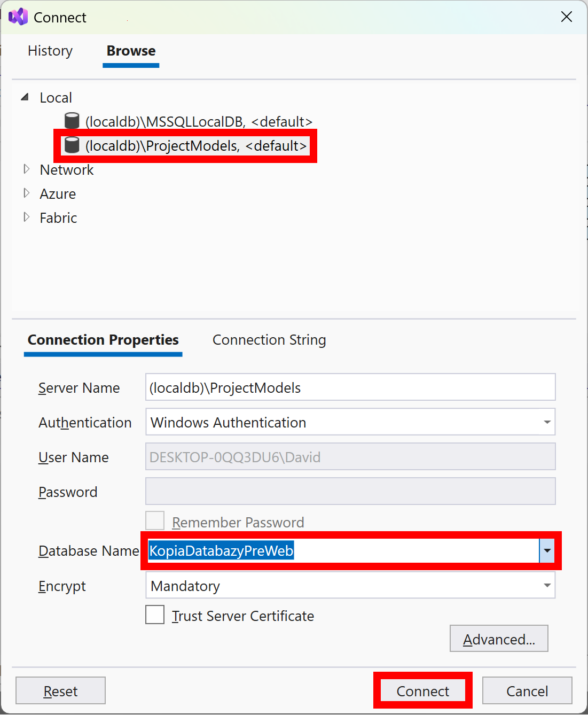Viewport: 588px width, 715px height.
Task: Close the Connect dialog window
Action: coord(567,17)
